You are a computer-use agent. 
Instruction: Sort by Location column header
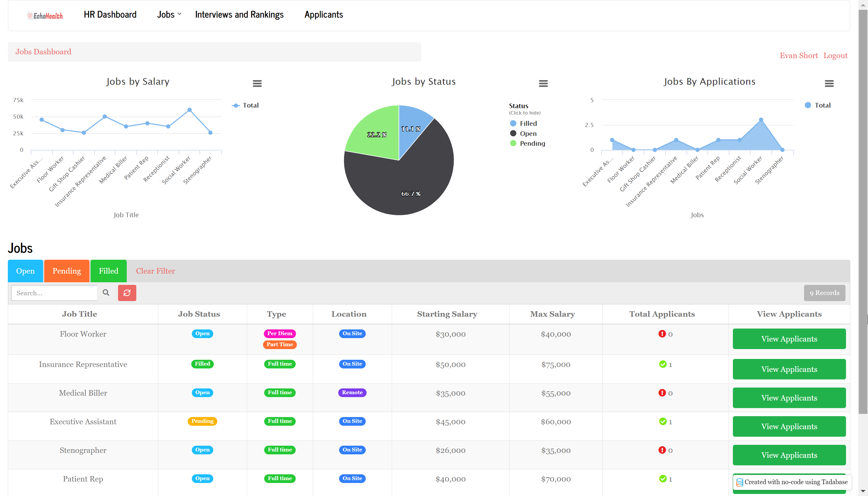[349, 314]
